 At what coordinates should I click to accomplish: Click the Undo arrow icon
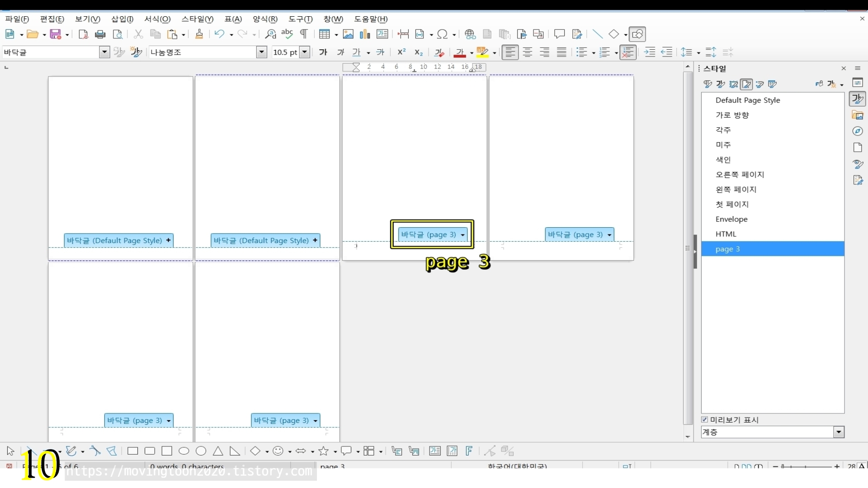point(219,34)
